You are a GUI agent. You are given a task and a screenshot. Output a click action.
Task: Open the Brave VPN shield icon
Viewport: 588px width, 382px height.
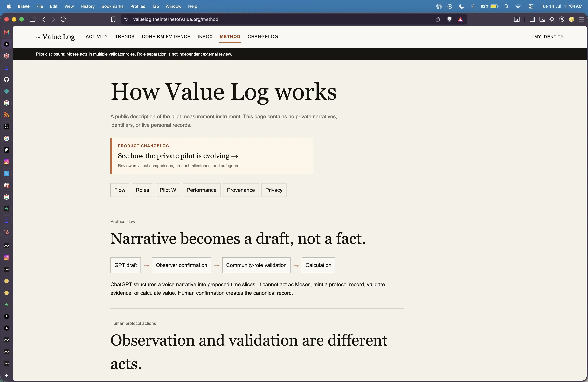pyautogui.click(x=562, y=19)
